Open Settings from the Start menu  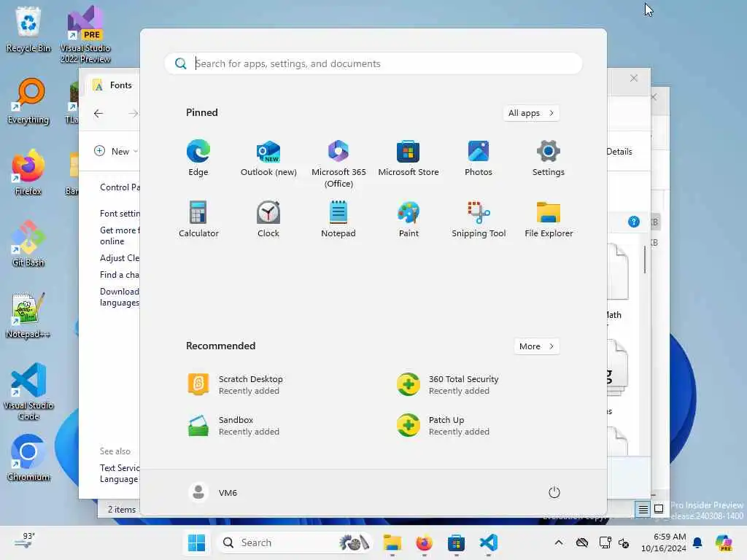click(549, 158)
